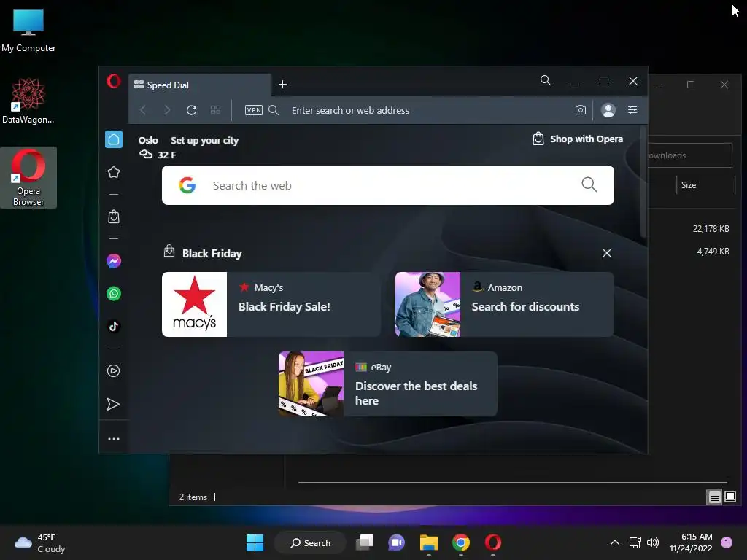Open Task View on taskbar
This screenshot has height=560, width=747.
click(x=365, y=542)
